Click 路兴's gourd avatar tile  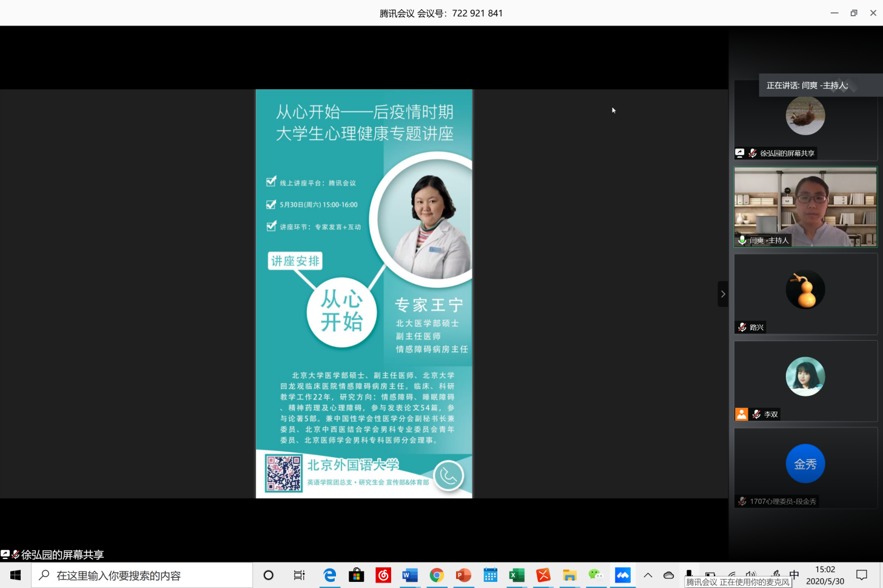(x=805, y=290)
